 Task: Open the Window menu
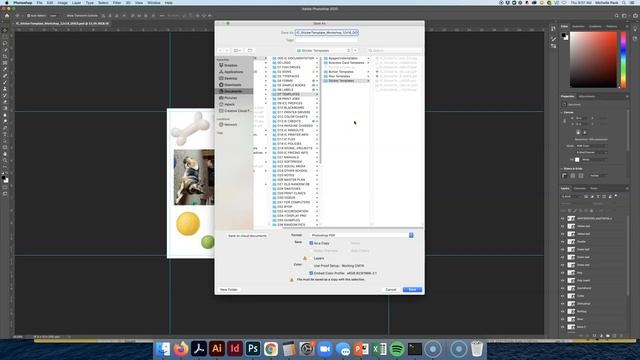153,2
